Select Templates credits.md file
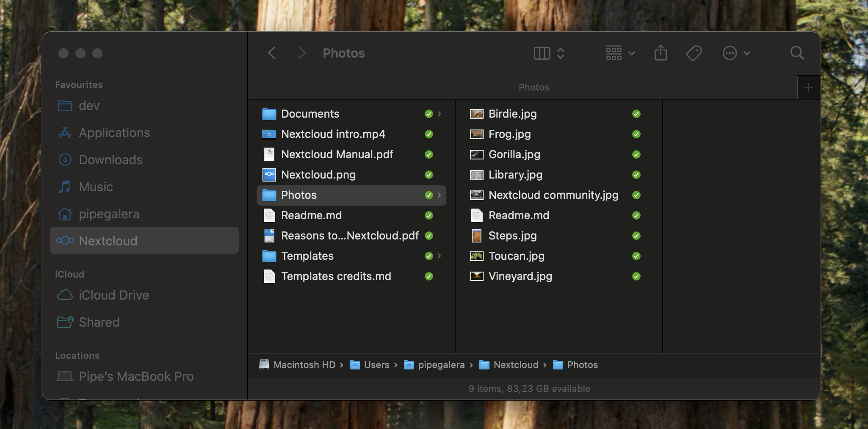The height and width of the screenshot is (429, 868). click(351, 276)
